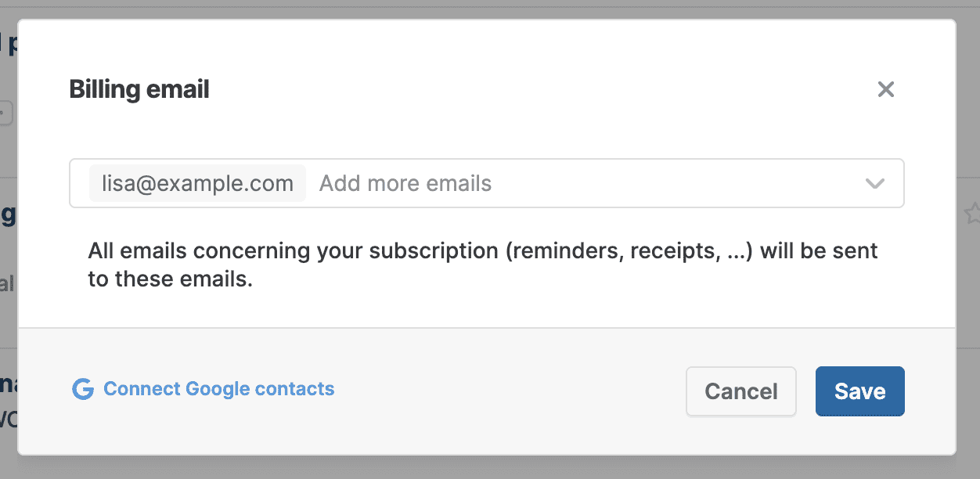Click the small badge at the left edge

coord(5,113)
